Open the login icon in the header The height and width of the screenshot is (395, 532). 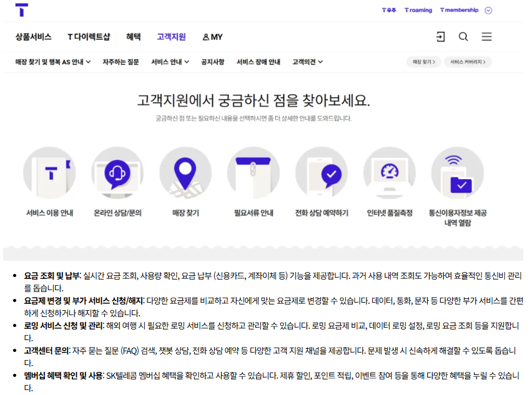(x=440, y=37)
